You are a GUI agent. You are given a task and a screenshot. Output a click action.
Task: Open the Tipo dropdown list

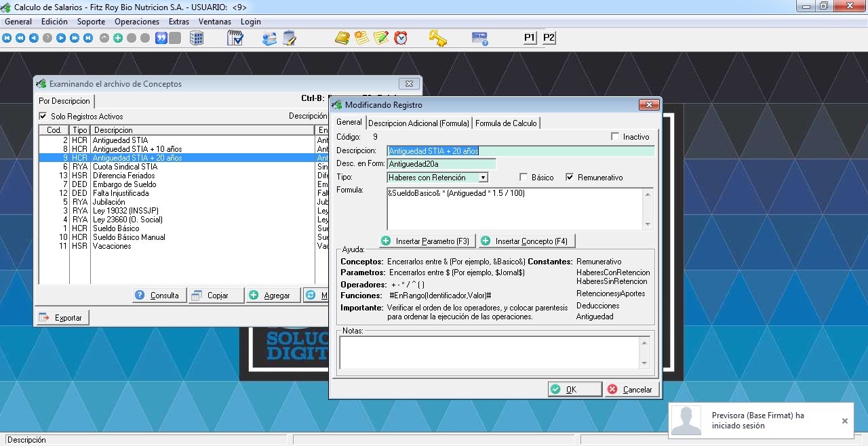tap(483, 178)
